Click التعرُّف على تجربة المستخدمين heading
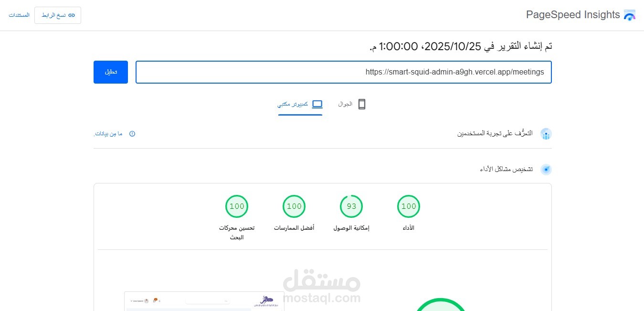This screenshot has width=644, height=311. (495, 134)
